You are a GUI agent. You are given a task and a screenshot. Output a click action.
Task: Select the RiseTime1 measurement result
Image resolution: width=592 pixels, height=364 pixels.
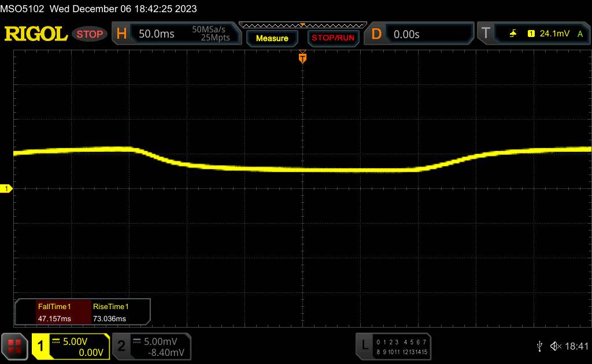pyautogui.click(x=110, y=313)
